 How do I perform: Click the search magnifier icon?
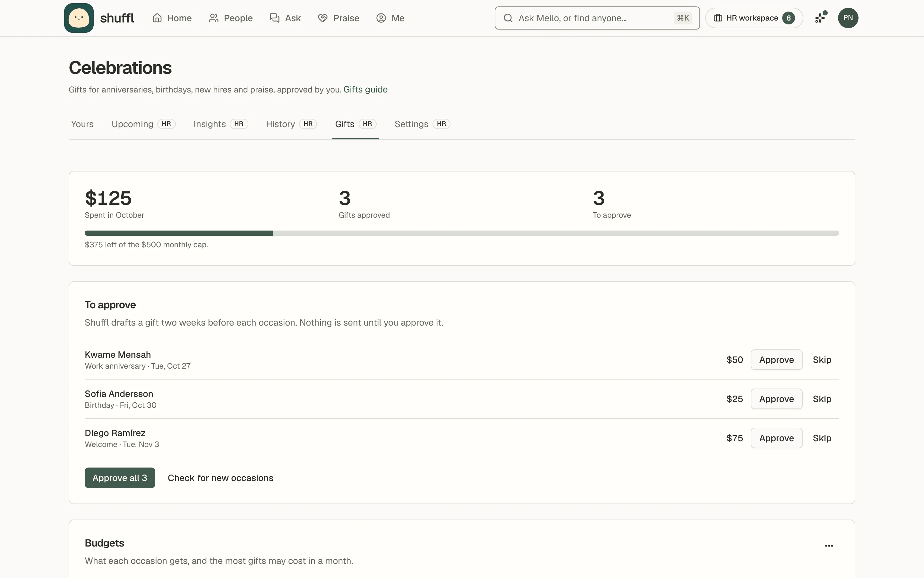(508, 18)
